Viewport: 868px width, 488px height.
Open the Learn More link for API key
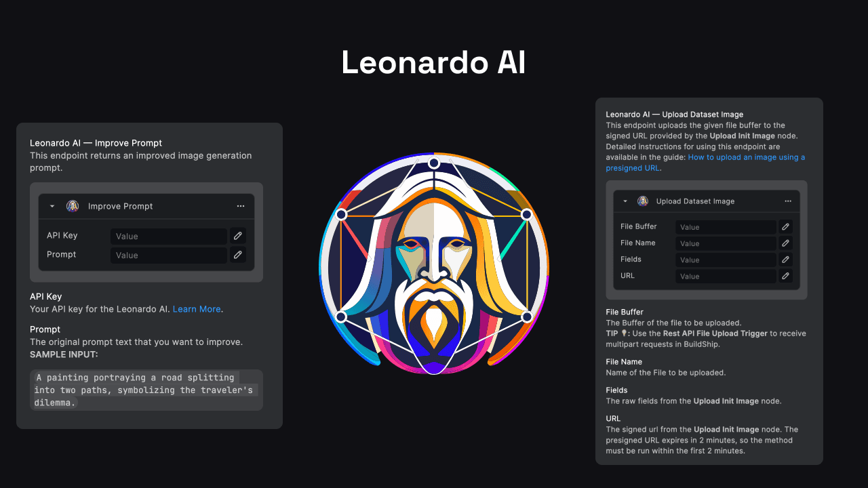(197, 309)
